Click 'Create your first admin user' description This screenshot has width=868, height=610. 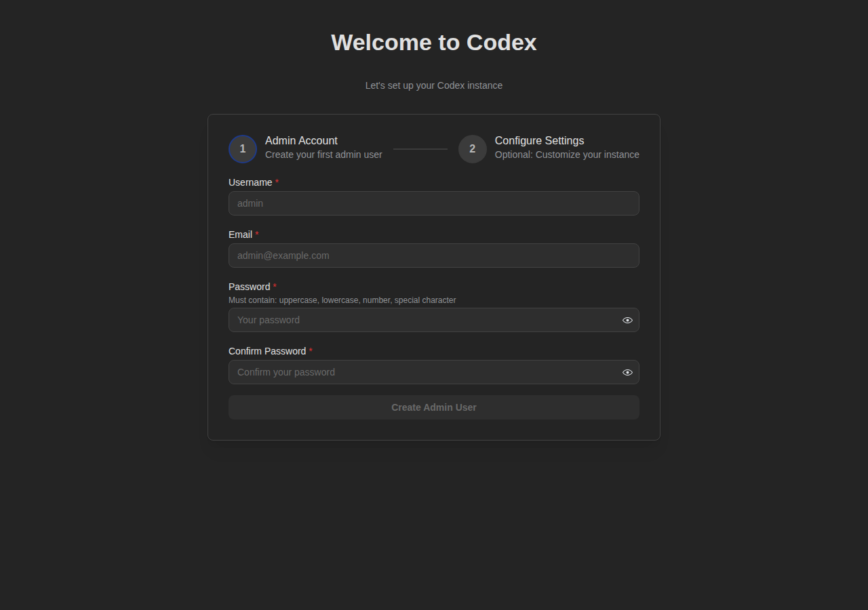tap(323, 155)
